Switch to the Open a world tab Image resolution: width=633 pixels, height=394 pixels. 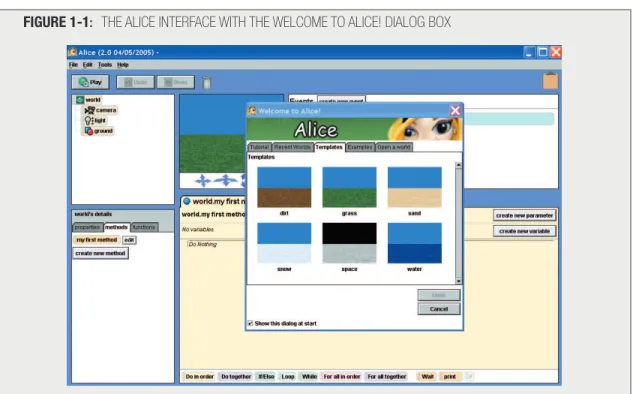click(x=394, y=147)
